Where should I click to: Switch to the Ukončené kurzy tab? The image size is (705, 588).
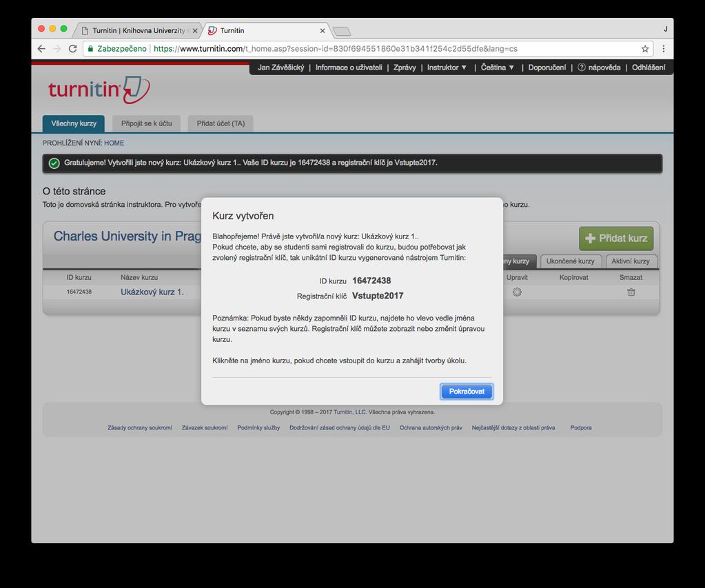pyautogui.click(x=570, y=261)
